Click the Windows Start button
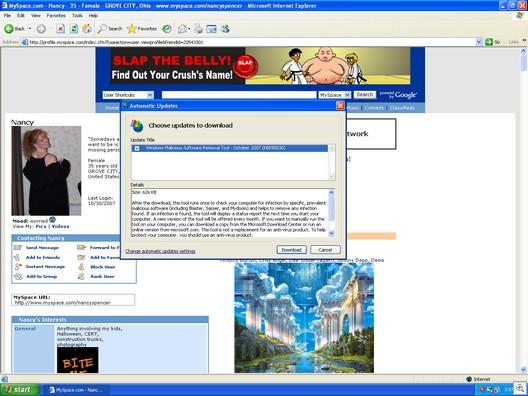The height and width of the screenshot is (396, 528). pyautogui.click(x=20, y=390)
